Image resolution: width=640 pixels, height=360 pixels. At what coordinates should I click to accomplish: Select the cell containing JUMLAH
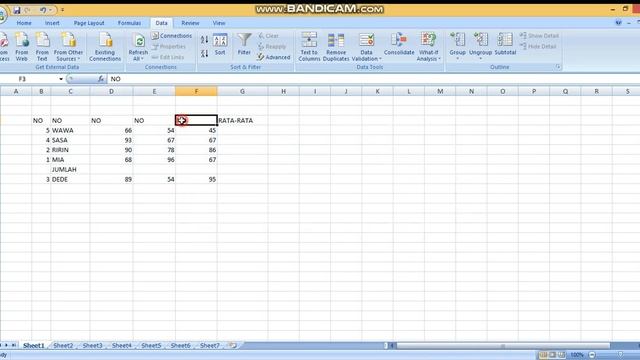(x=70, y=170)
